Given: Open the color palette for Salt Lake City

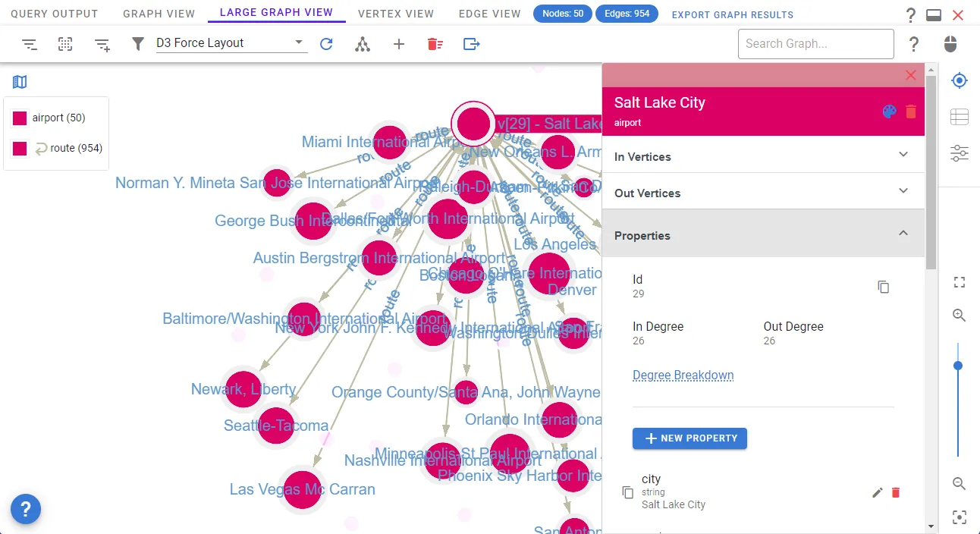Looking at the screenshot, I should [x=889, y=112].
